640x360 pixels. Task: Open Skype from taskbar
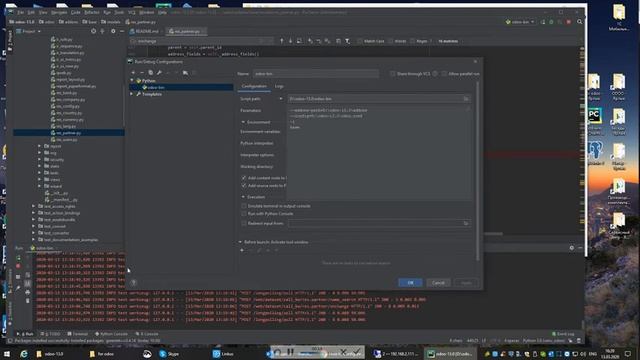pos(169,354)
